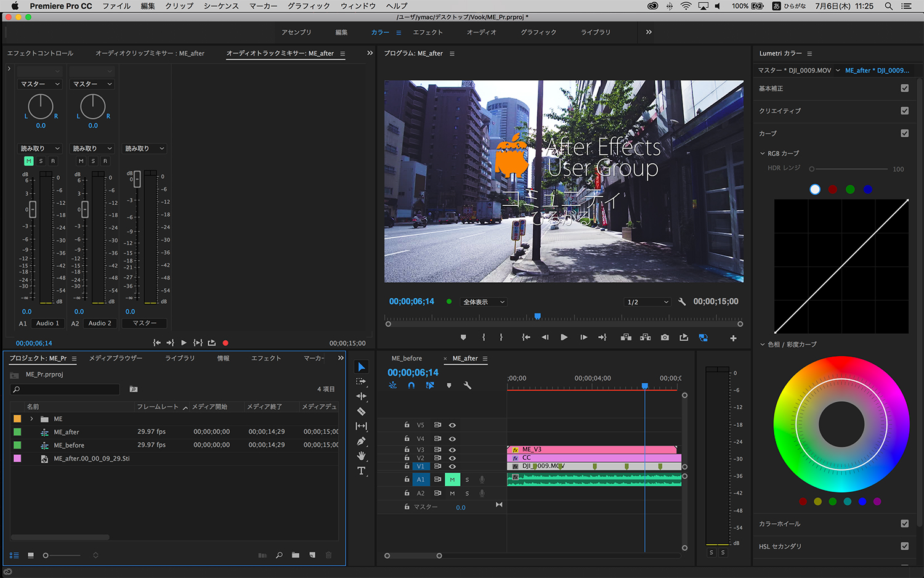Select the Razor tool

tap(362, 412)
